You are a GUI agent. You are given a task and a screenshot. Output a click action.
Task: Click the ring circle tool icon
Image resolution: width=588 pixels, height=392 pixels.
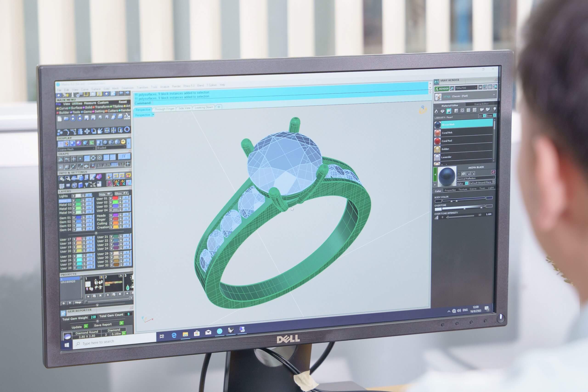[x=127, y=129]
